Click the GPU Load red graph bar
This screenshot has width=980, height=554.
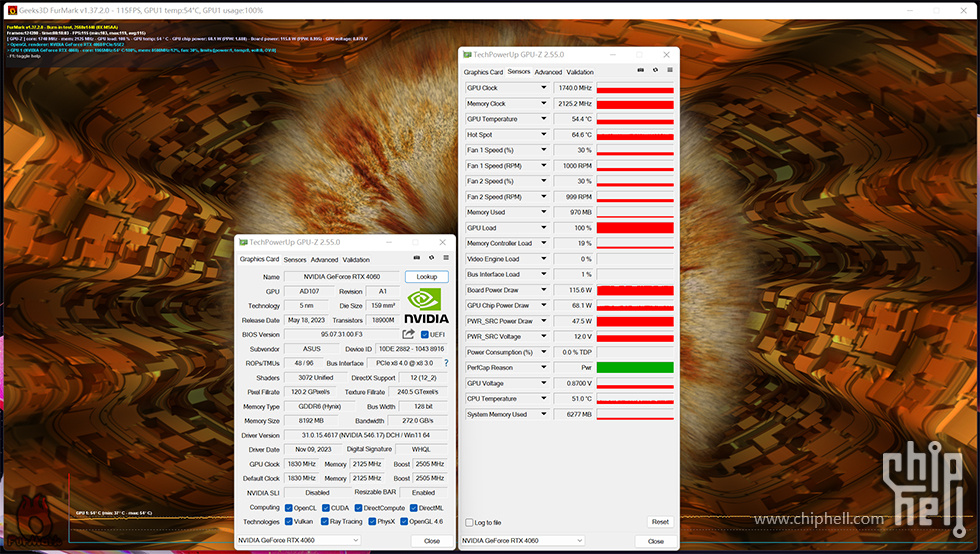click(635, 228)
